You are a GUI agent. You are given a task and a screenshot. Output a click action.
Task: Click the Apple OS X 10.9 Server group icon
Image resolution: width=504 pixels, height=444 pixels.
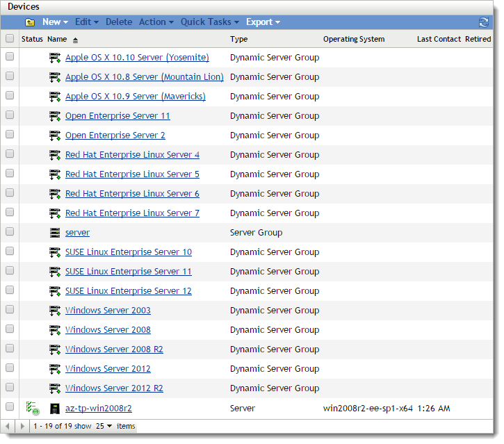point(55,97)
